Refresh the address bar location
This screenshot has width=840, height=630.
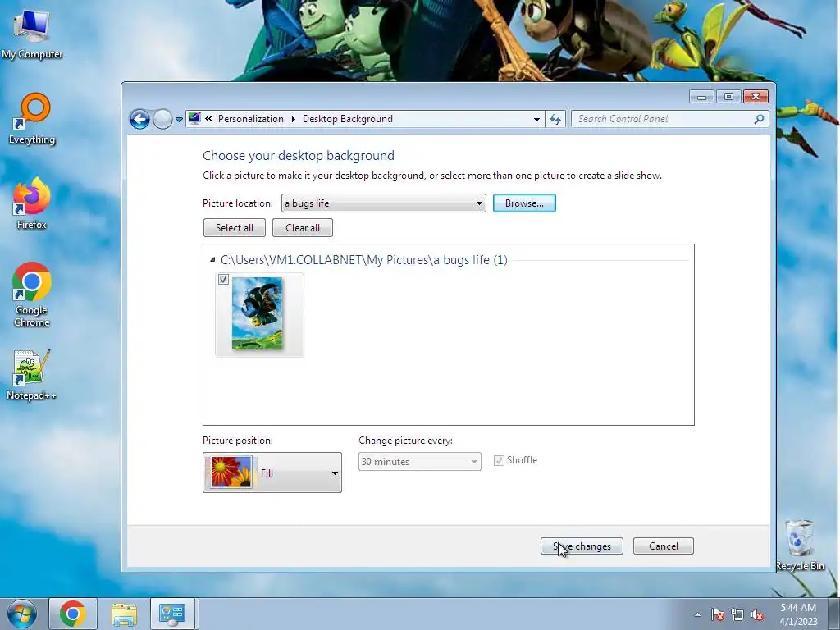coord(555,119)
